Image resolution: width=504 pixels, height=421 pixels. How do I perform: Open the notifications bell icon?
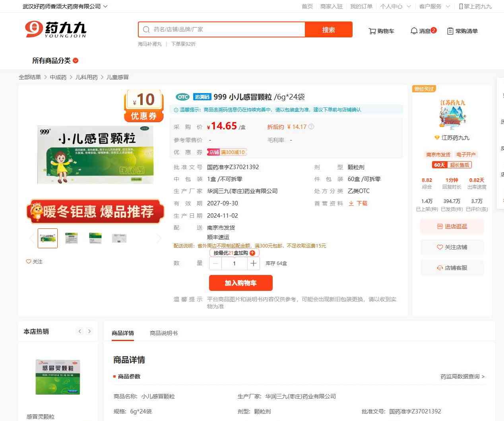414,31
